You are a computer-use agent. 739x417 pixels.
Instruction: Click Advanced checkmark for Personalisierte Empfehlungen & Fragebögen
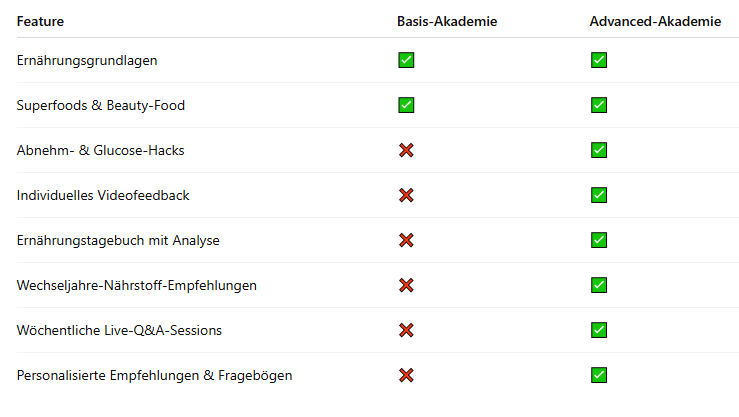pos(599,375)
